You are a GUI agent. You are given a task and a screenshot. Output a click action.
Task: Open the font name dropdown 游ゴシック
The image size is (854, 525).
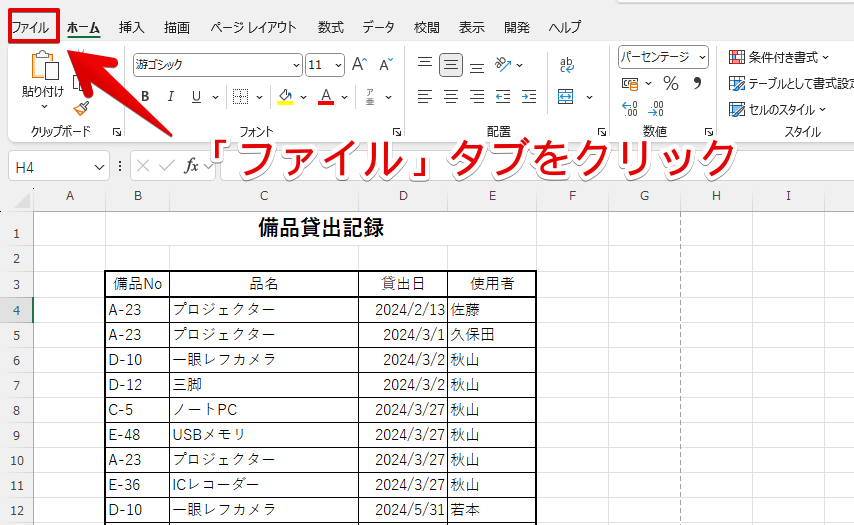tap(217, 65)
